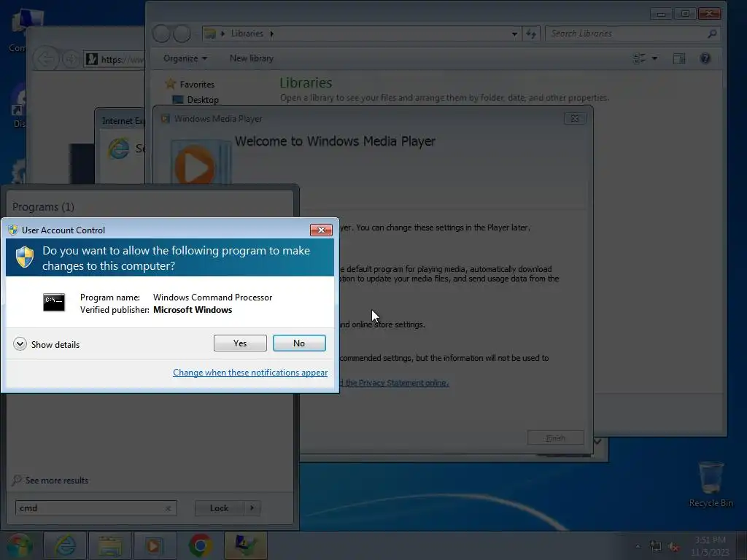Image resolution: width=747 pixels, height=560 pixels.
Task: Click the Windows Command Processor icon
Action: tap(54, 303)
